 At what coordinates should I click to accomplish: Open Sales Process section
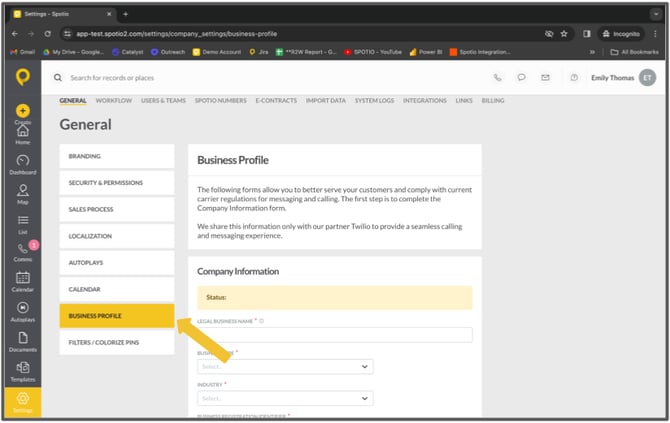[x=117, y=209]
